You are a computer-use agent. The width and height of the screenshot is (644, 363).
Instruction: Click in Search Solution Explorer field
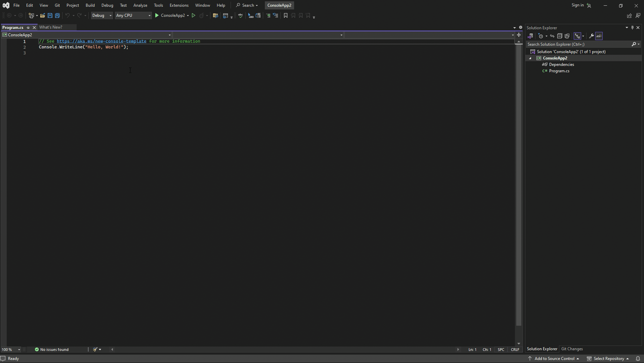[x=578, y=44]
